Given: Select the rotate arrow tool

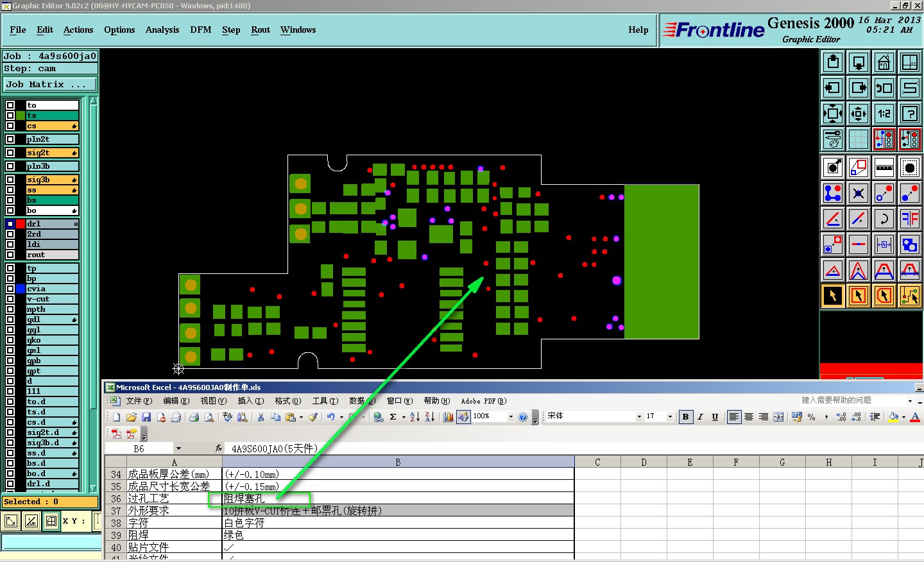Looking at the screenshot, I should pyautogui.click(x=884, y=219).
